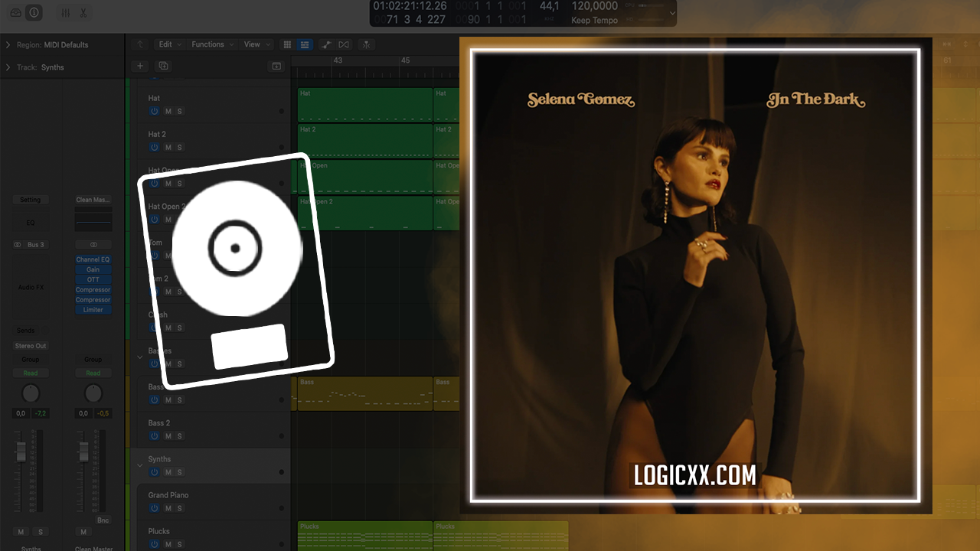Open the Edit menu in tracks area
The width and height of the screenshot is (980, 551).
tap(168, 44)
